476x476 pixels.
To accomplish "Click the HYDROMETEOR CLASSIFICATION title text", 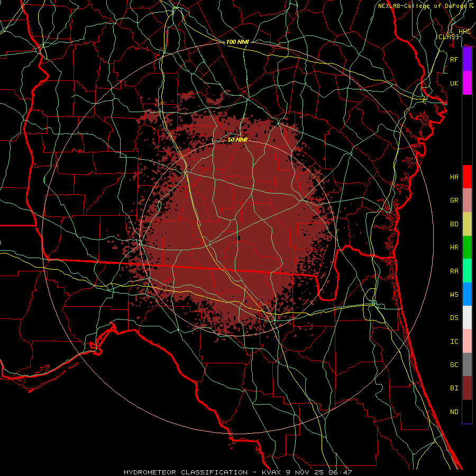I will [x=186, y=472].
